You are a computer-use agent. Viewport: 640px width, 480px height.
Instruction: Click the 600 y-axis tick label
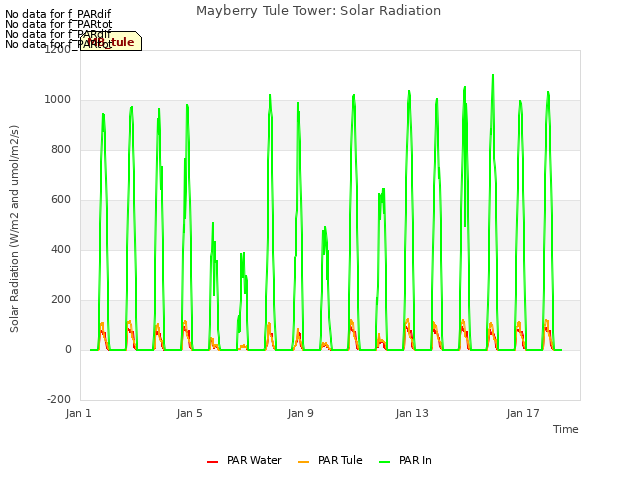(61, 200)
